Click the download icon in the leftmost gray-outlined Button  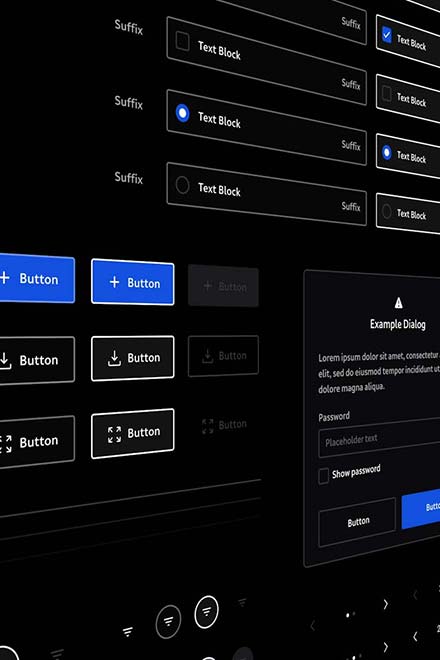(5, 360)
